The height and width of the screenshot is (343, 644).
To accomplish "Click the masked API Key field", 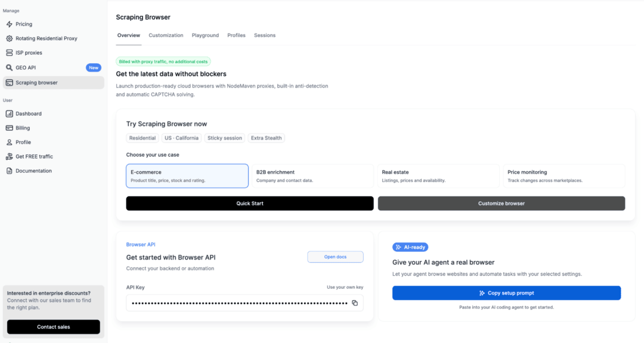I will click(x=245, y=303).
